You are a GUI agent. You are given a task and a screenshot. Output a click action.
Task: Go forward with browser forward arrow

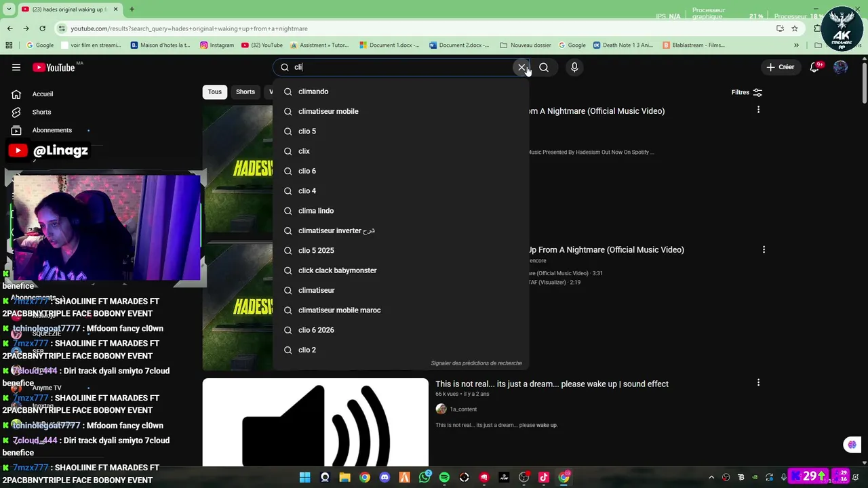[x=26, y=28]
